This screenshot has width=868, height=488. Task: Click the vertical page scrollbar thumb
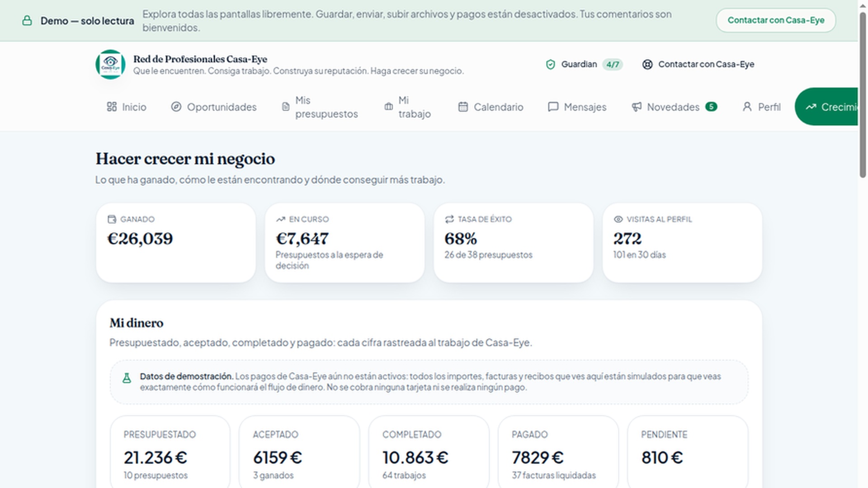pyautogui.click(x=863, y=95)
